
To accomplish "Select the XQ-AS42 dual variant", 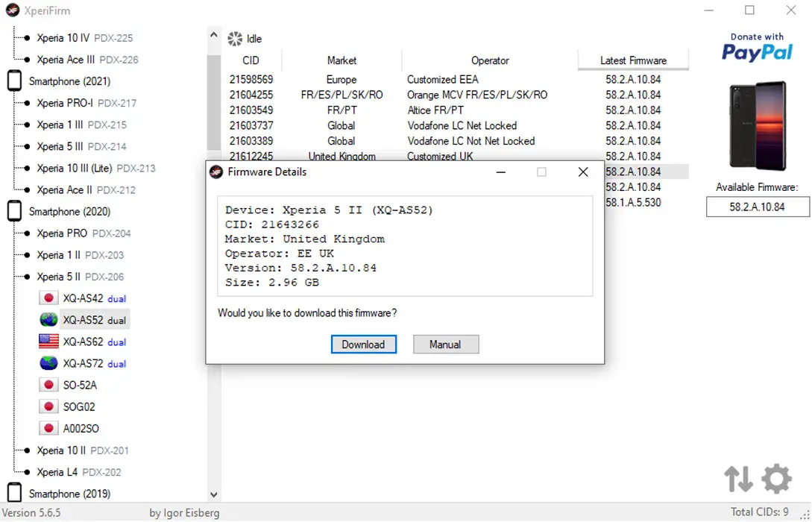I will (x=94, y=298).
